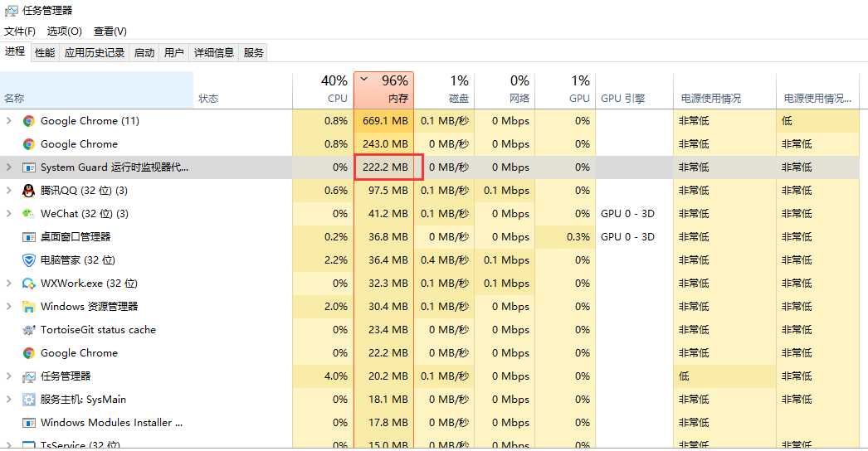Click the 17.8 MB memory cell
Image resolution: width=868 pixels, height=451 pixels.
tap(383, 423)
